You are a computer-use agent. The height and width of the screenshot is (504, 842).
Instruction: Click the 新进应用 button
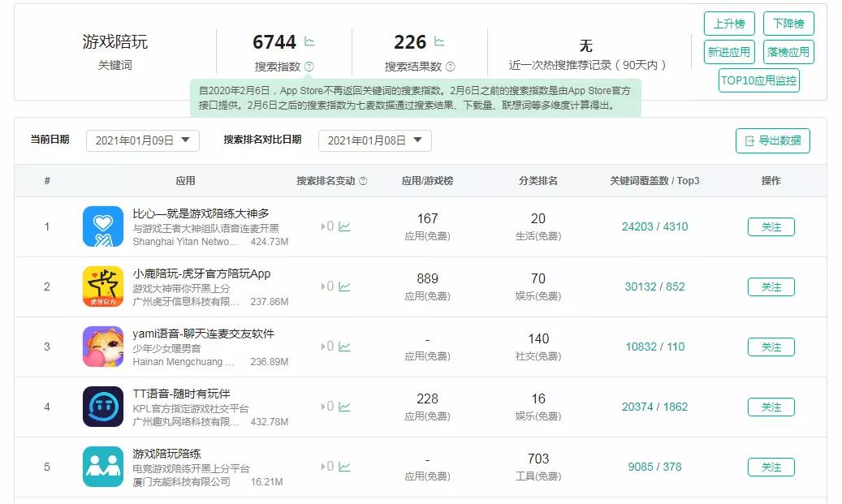click(x=729, y=52)
